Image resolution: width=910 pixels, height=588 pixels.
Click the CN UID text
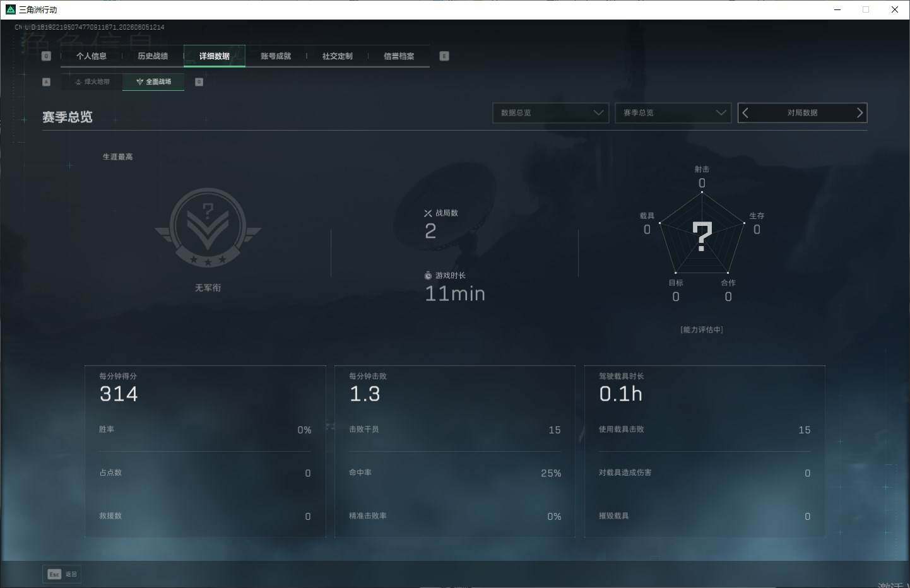click(x=90, y=27)
